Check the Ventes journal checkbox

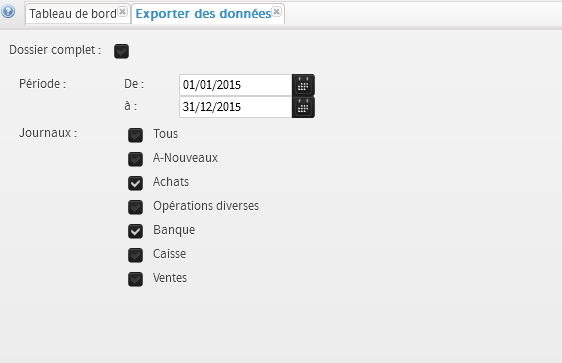click(135, 279)
